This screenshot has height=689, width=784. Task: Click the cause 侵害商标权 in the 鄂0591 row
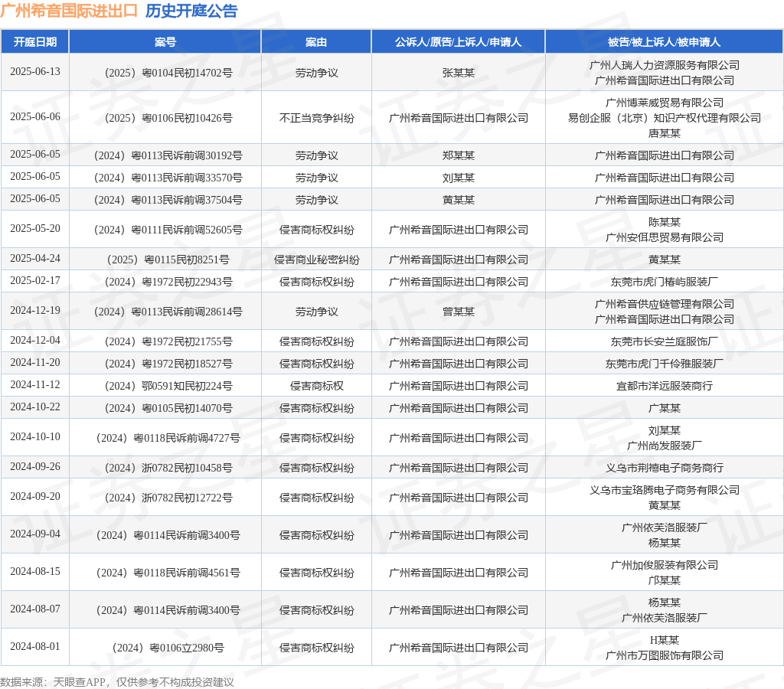(316, 386)
